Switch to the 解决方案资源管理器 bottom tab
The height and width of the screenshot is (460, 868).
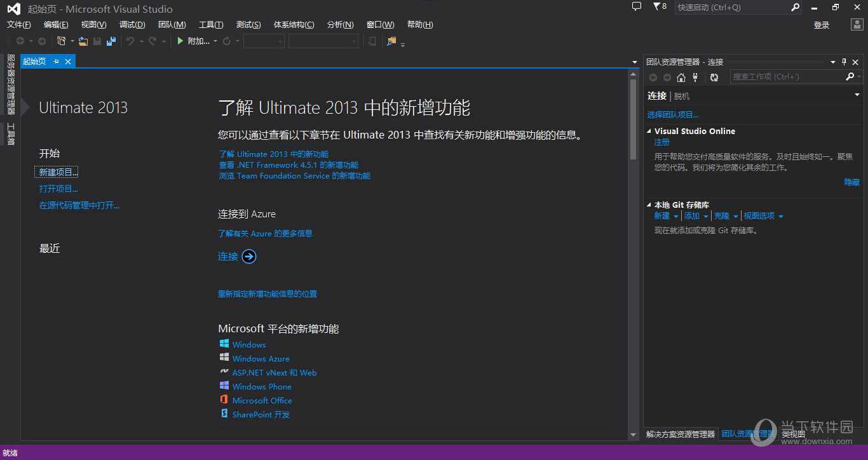coord(681,435)
